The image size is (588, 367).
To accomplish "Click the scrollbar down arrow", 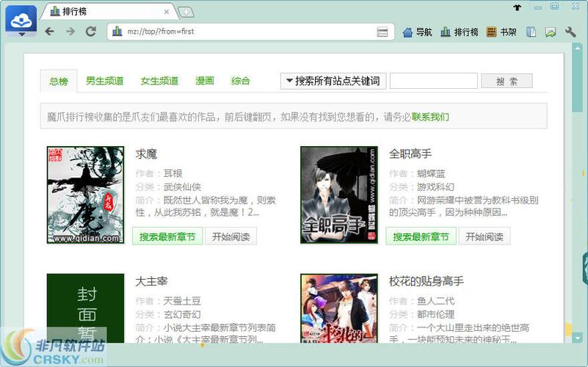I will [577, 338].
